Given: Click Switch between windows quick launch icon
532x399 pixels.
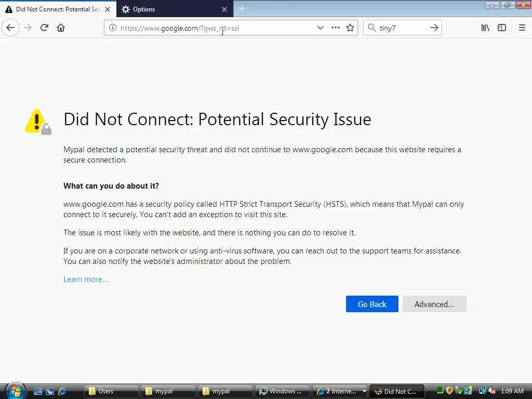Looking at the screenshot, I should pos(50,391).
